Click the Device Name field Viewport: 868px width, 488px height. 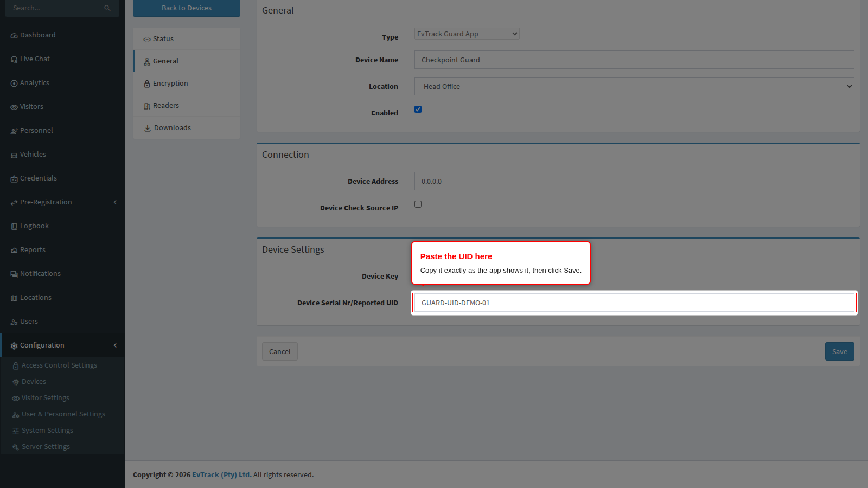pyautogui.click(x=634, y=60)
